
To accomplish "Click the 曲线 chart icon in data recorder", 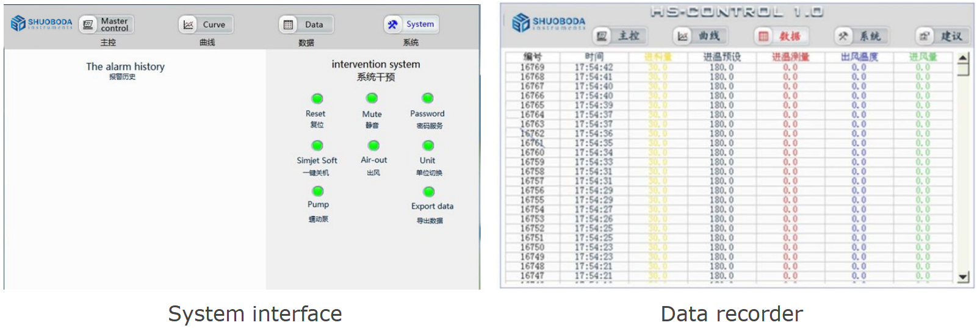I will 683,36.
